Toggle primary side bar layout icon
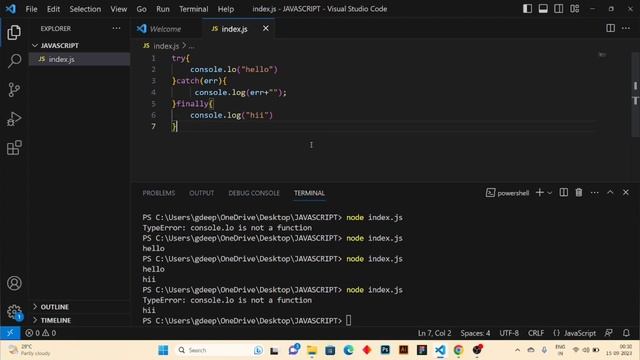Image resolution: width=640 pixels, height=360 pixels. [527, 9]
